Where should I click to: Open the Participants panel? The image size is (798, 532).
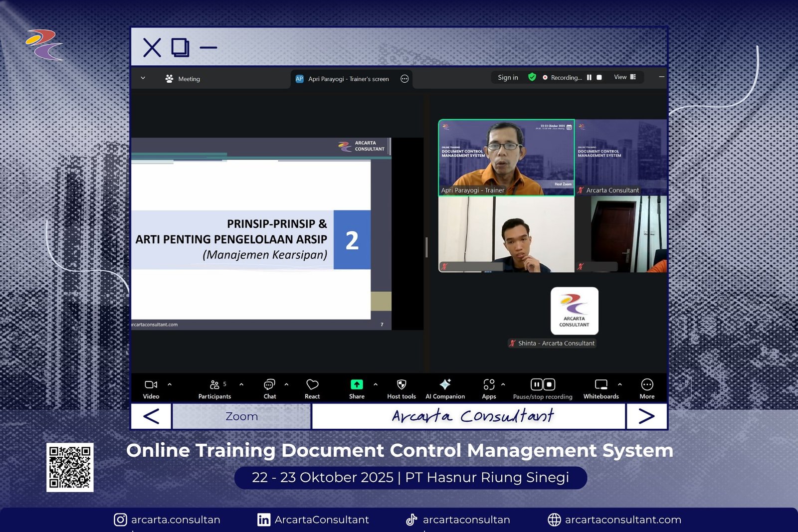(215, 385)
